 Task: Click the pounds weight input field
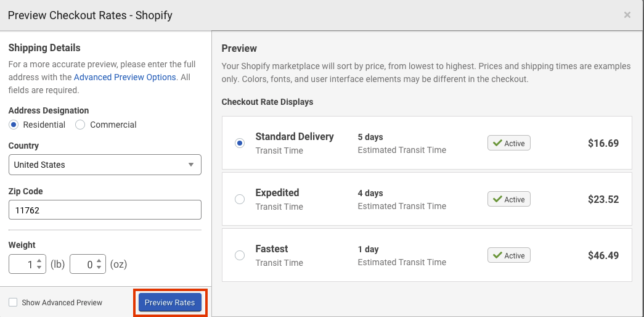(x=22, y=265)
